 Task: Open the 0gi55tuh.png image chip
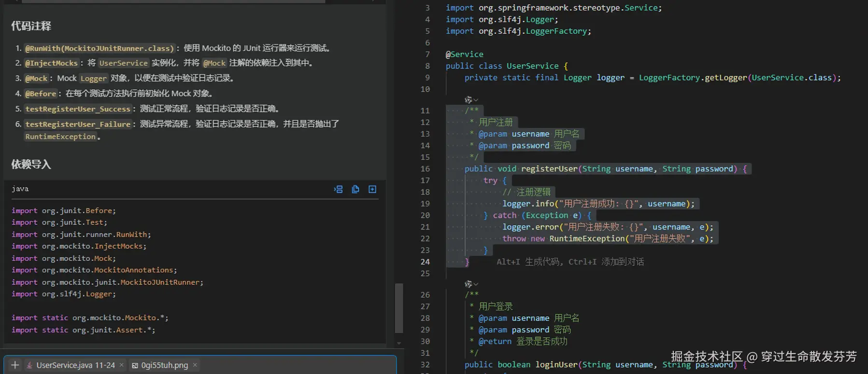[164, 365]
